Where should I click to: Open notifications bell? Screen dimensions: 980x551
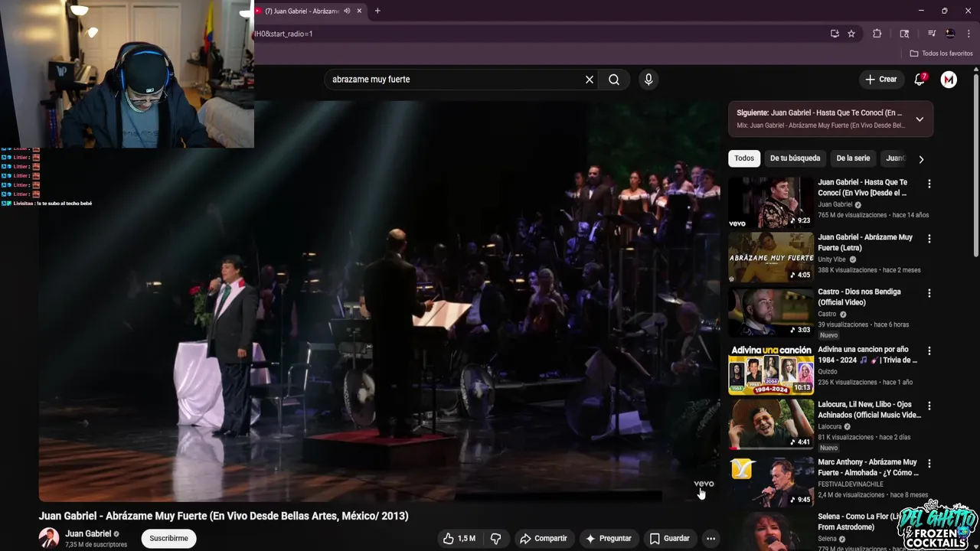click(x=920, y=80)
